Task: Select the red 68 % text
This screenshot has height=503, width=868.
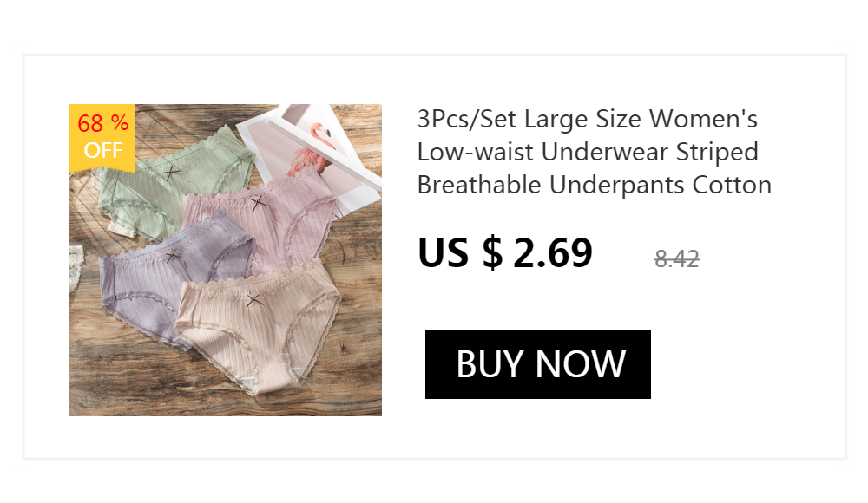Action: coord(103,123)
